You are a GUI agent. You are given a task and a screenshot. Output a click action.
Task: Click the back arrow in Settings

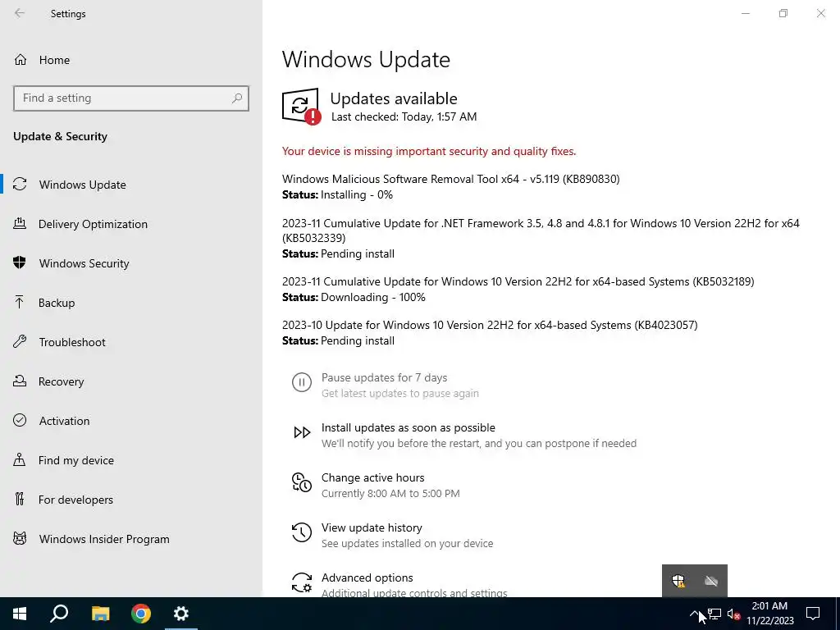tap(20, 13)
